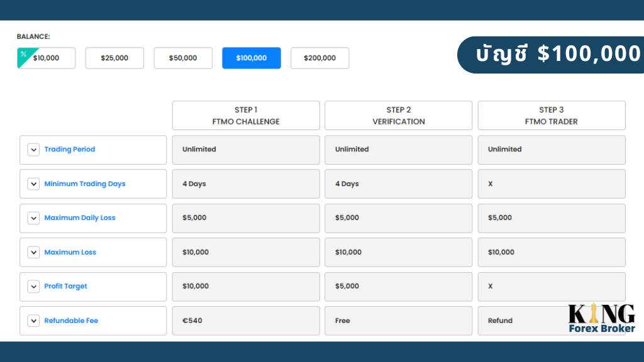Select the $25,000 balance option
The height and width of the screenshot is (362, 644).
[x=114, y=58]
